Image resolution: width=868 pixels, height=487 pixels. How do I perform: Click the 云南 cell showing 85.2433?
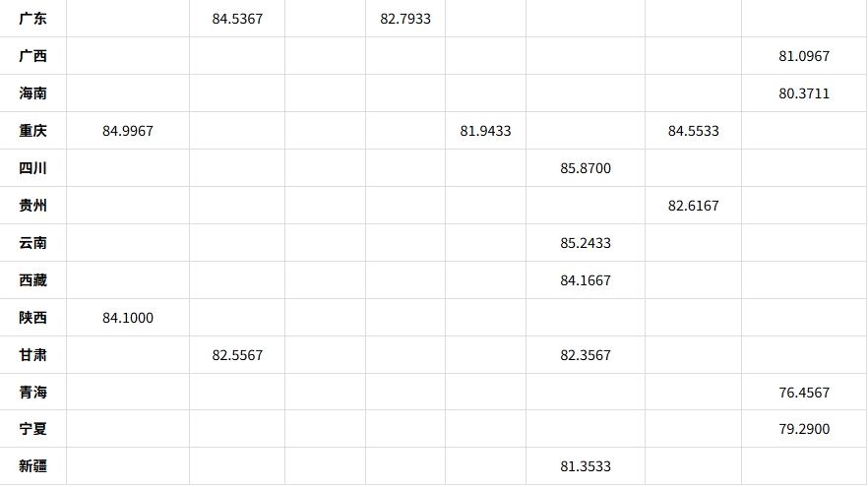(x=586, y=243)
